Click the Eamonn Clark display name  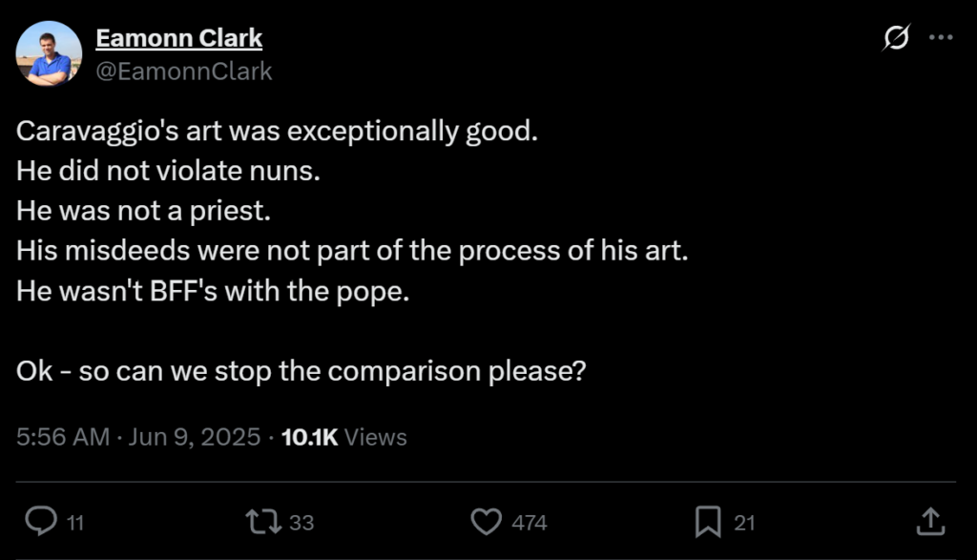[178, 38]
